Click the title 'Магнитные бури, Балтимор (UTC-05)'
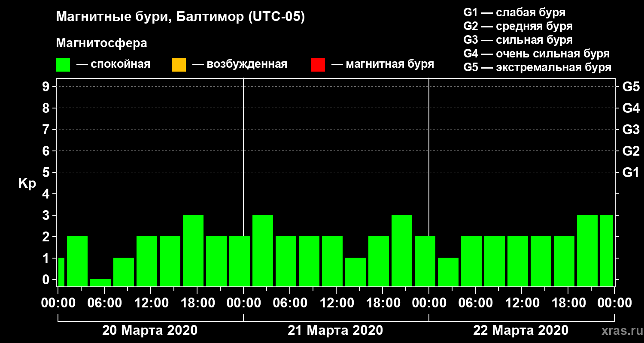The image size is (644, 343). [x=180, y=17]
